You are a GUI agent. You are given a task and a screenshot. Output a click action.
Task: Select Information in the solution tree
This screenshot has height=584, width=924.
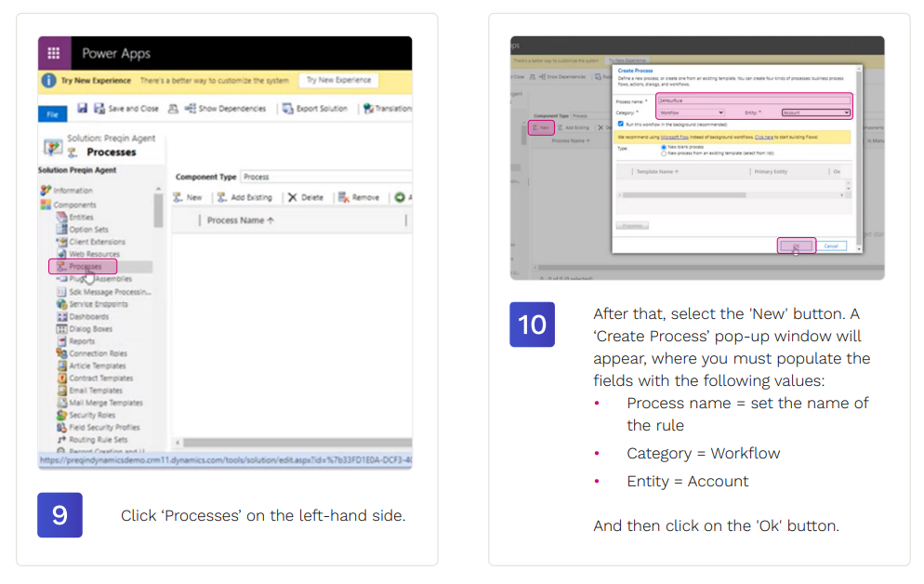[x=67, y=191]
